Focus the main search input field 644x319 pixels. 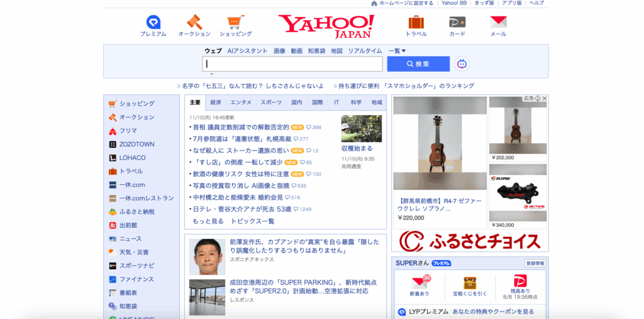click(292, 64)
